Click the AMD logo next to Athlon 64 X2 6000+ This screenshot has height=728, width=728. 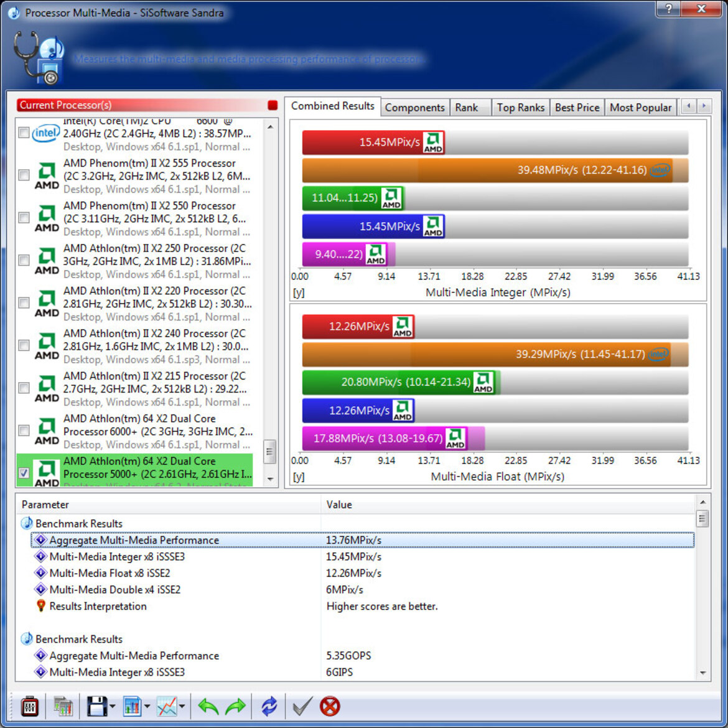[x=47, y=431]
